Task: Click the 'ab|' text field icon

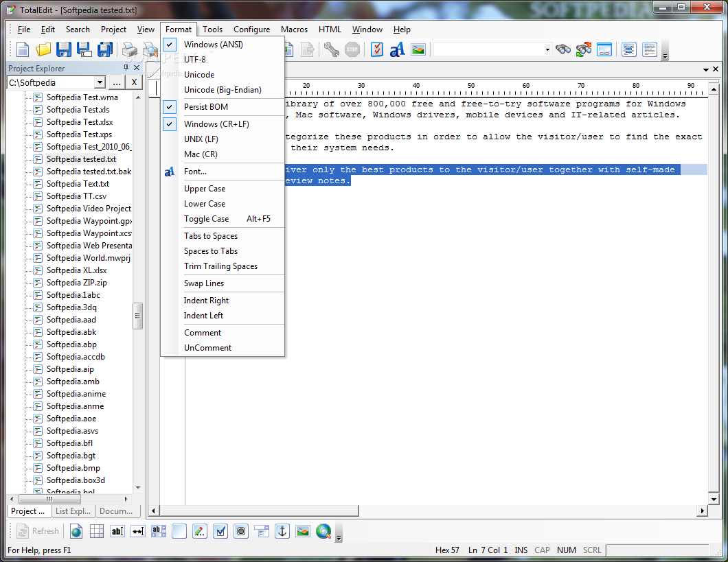Action: click(x=117, y=531)
